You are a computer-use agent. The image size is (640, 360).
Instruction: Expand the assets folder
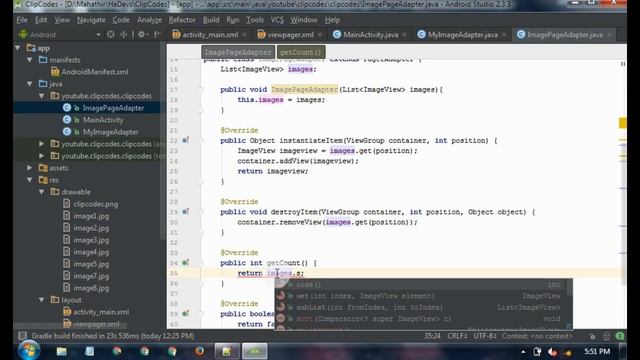click(30, 168)
